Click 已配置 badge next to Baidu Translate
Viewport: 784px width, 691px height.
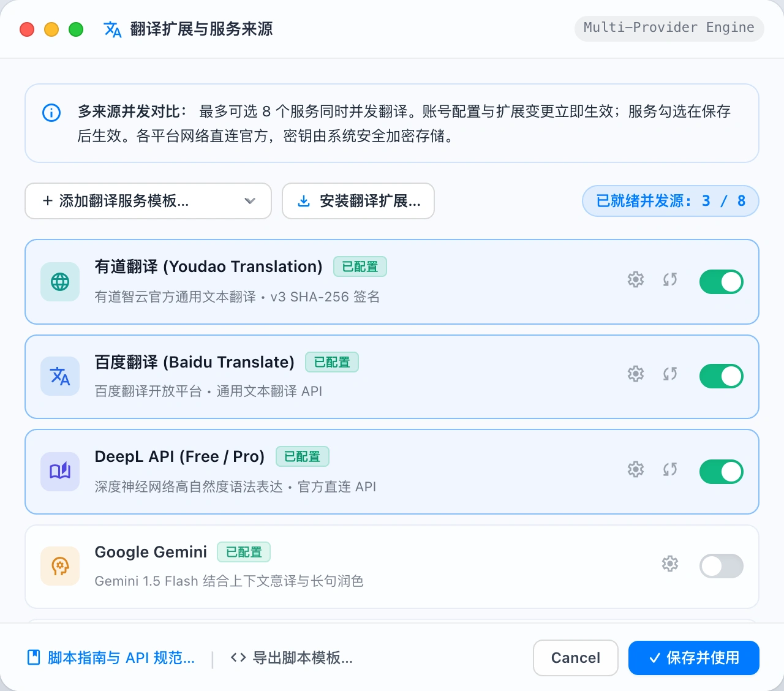click(x=332, y=362)
